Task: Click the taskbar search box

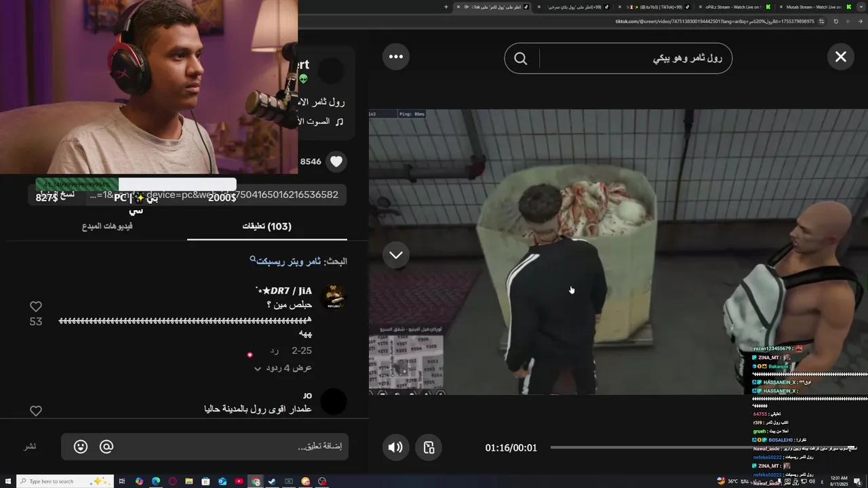Action: (x=64, y=481)
